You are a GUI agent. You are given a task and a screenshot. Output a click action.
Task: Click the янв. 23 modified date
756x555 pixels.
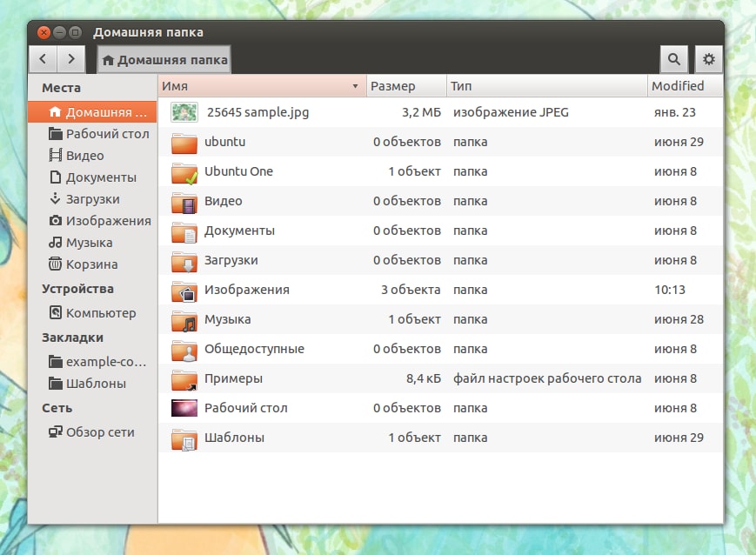674,112
